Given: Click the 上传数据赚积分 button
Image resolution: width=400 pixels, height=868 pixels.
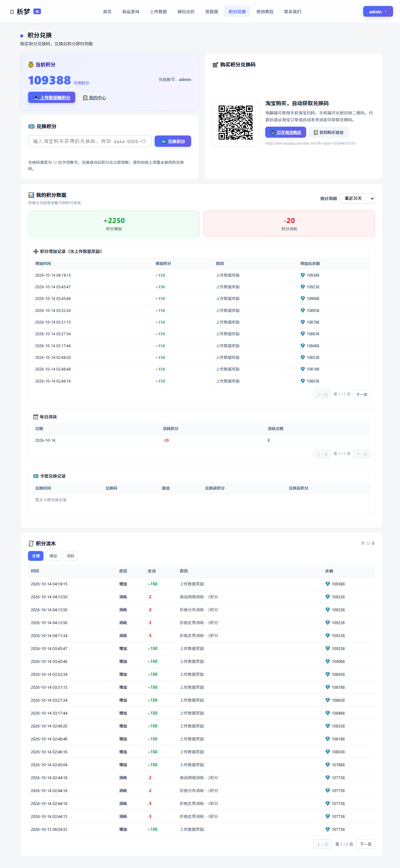Looking at the screenshot, I should [x=52, y=97].
